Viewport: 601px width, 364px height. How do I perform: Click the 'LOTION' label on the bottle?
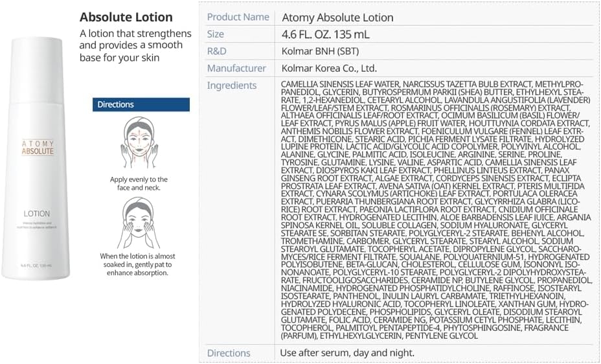tap(37, 214)
